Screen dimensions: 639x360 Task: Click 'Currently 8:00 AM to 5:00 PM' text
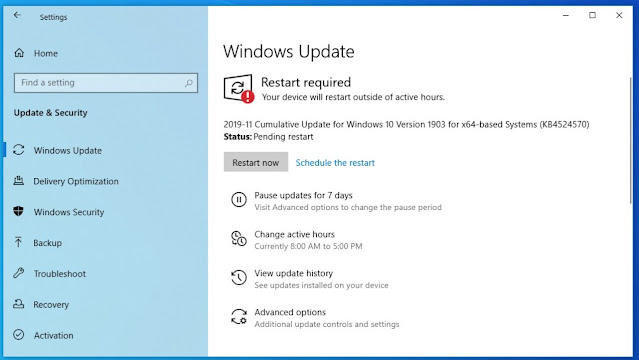(x=308, y=246)
